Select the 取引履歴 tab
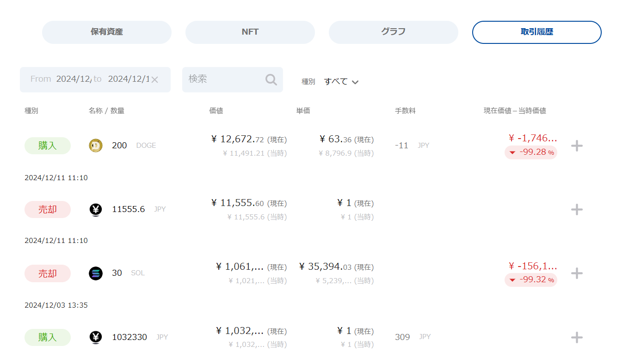 537,32
